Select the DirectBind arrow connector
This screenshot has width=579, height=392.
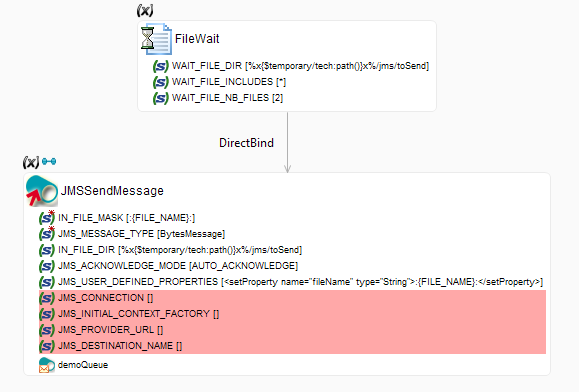(287, 142)
